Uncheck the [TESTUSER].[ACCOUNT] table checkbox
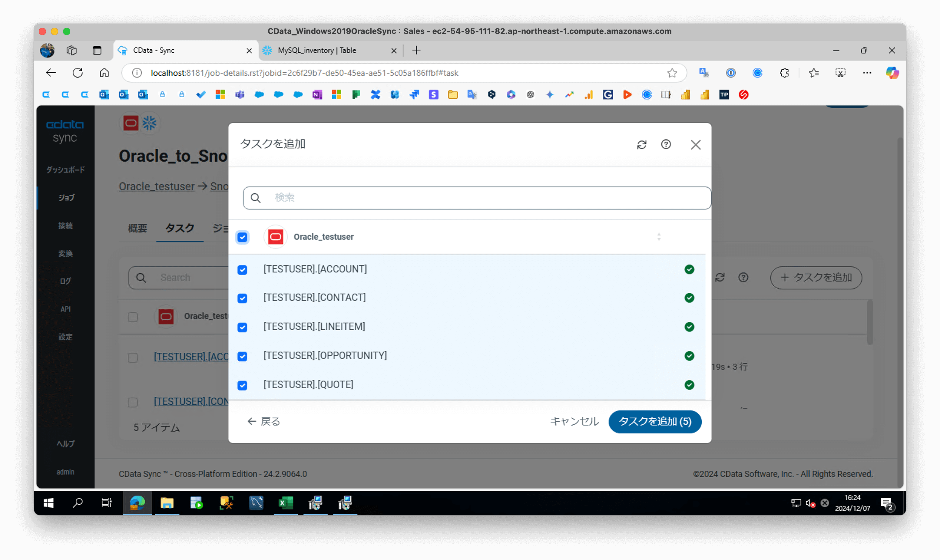 [242, 270]
